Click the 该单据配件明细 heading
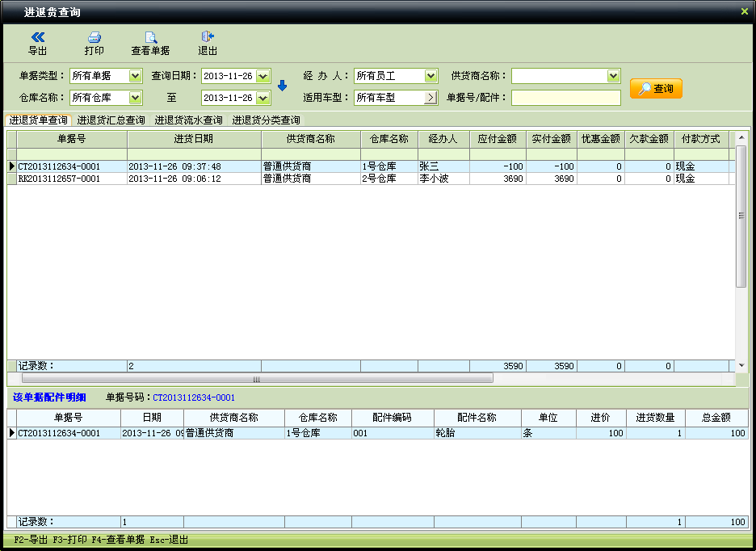This screenshot has width=756, height=551. coord(49,397)
